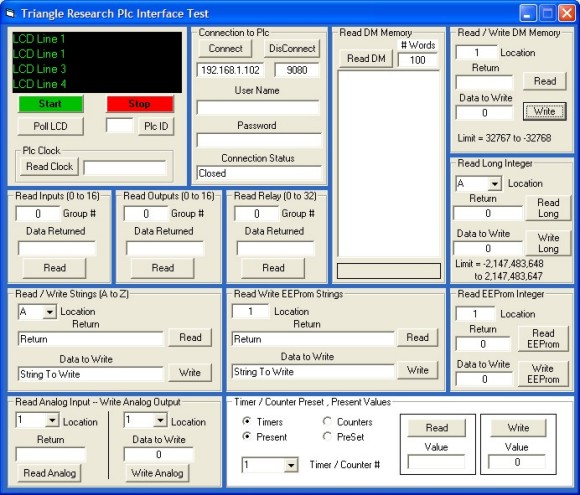Click Write in Timer / Counter panel

pos(518,428)
